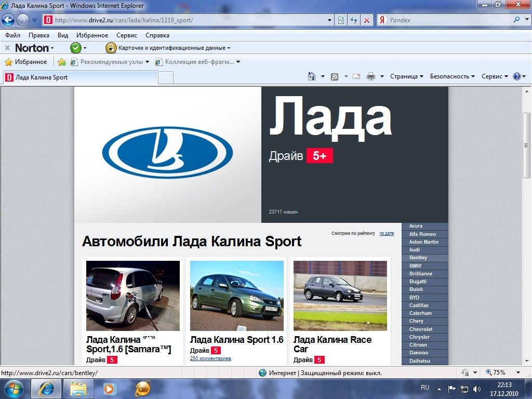Open the Справка menu
This screenshot has width=532, height=399.
[x=157, y=35]
